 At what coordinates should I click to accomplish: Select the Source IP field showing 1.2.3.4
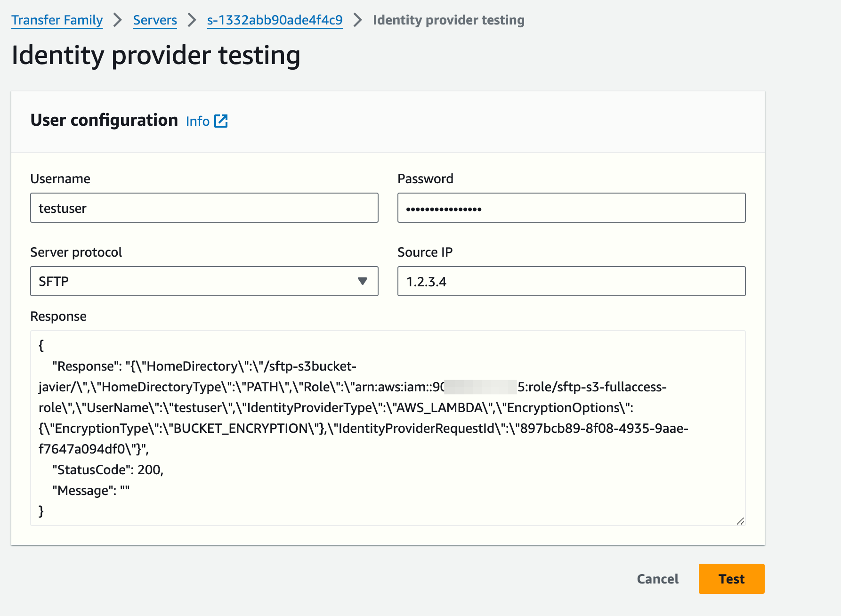point(571,281)
